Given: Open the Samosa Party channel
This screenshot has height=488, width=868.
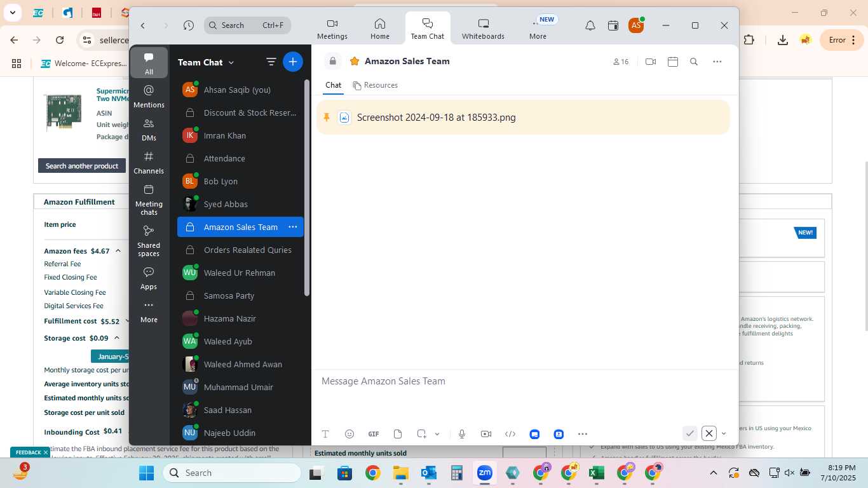Looking at the screenshot, I should (240, 295).
